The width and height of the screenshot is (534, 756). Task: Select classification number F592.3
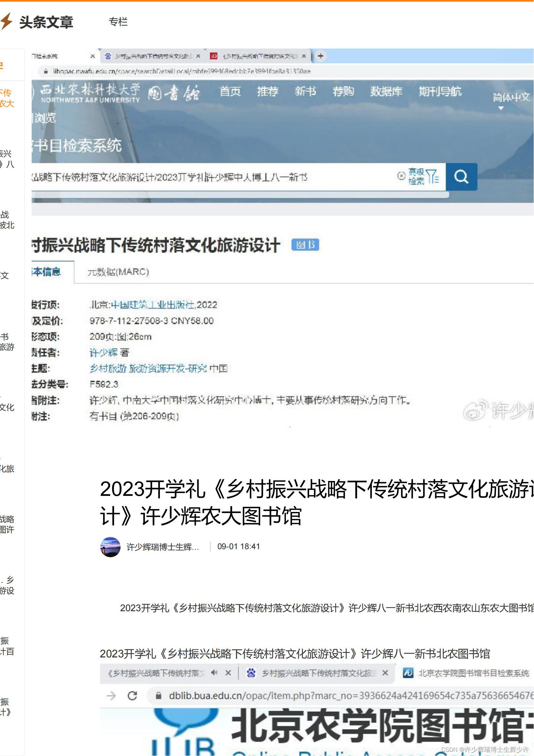(x=104, y=385)
